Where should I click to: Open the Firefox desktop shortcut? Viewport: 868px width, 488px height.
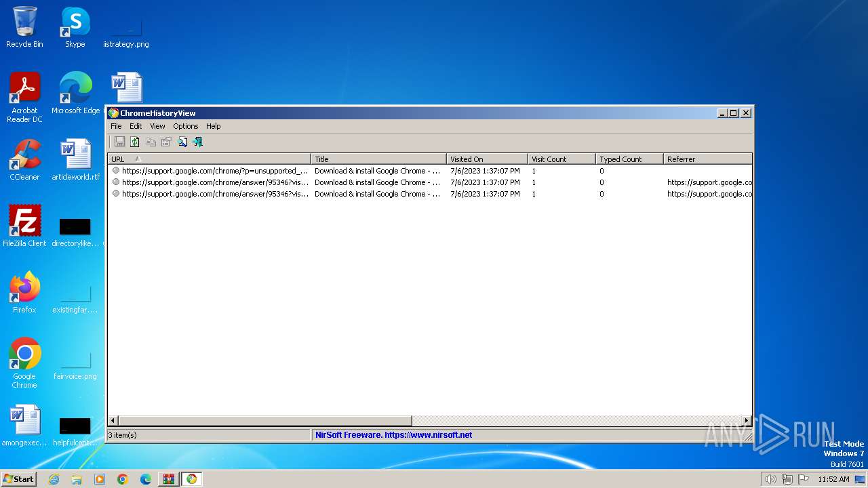(24, 293)
